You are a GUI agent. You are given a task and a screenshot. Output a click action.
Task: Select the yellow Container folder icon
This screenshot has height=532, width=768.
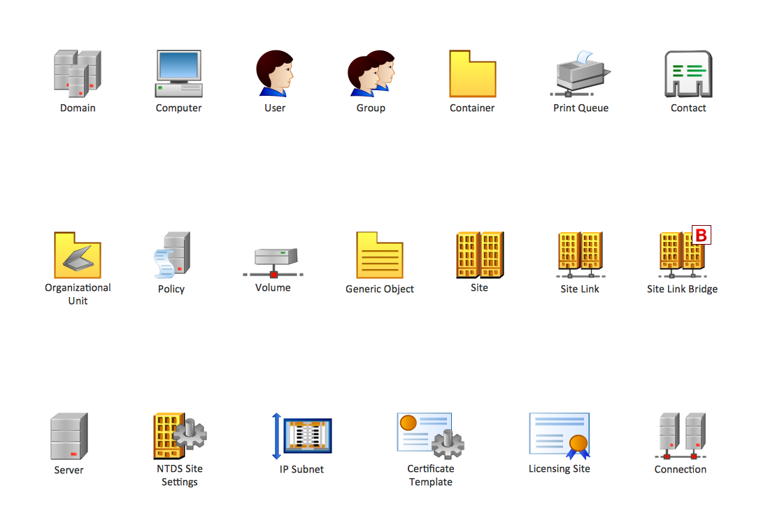pos(473,73)
